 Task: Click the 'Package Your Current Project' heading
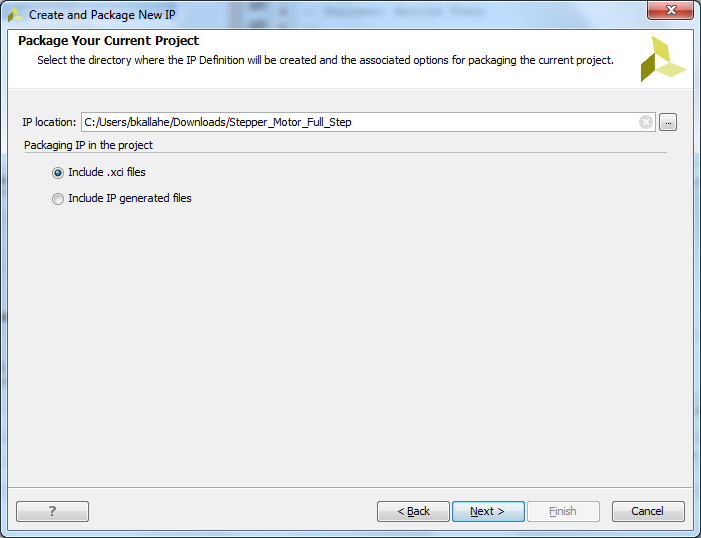(109, 41)
